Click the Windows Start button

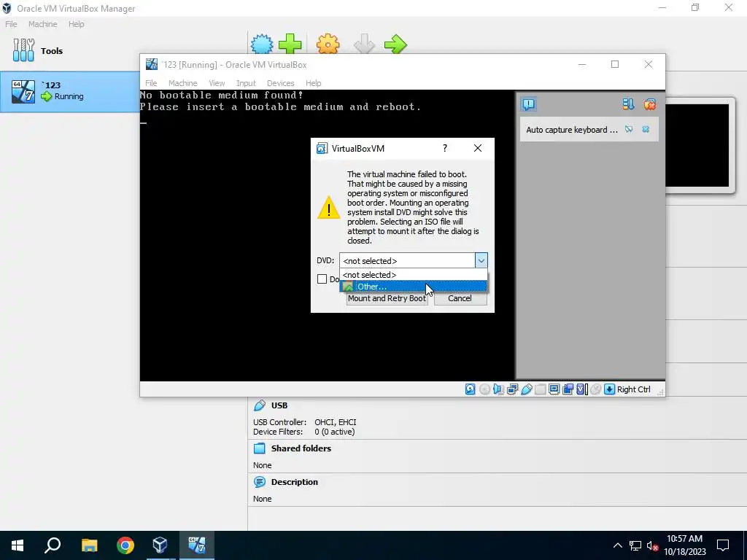(18, 545)
